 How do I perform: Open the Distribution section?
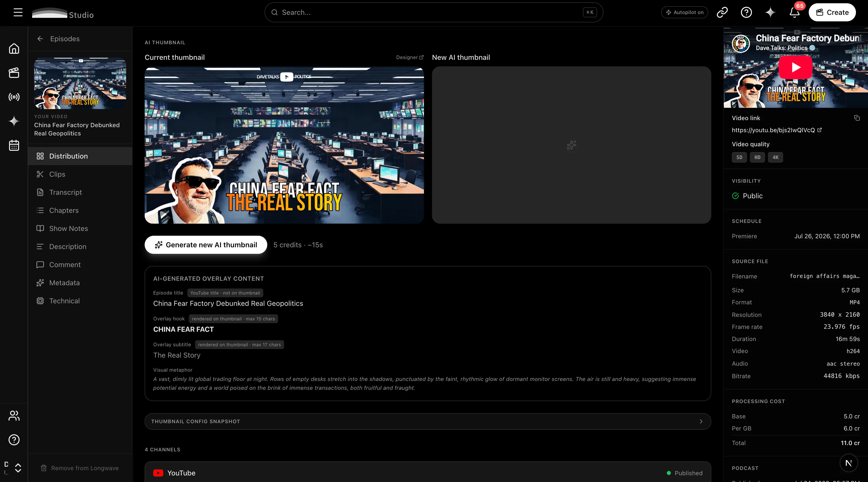(80, 156)
